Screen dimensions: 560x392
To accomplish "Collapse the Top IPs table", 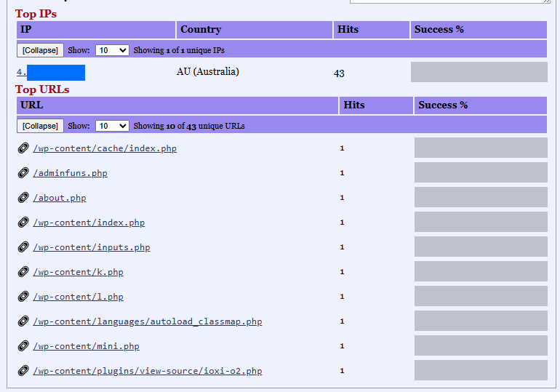I will point(40,50).
